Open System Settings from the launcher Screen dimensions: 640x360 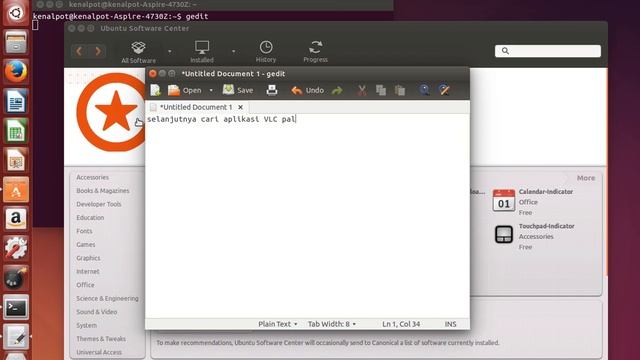(16, 248)
